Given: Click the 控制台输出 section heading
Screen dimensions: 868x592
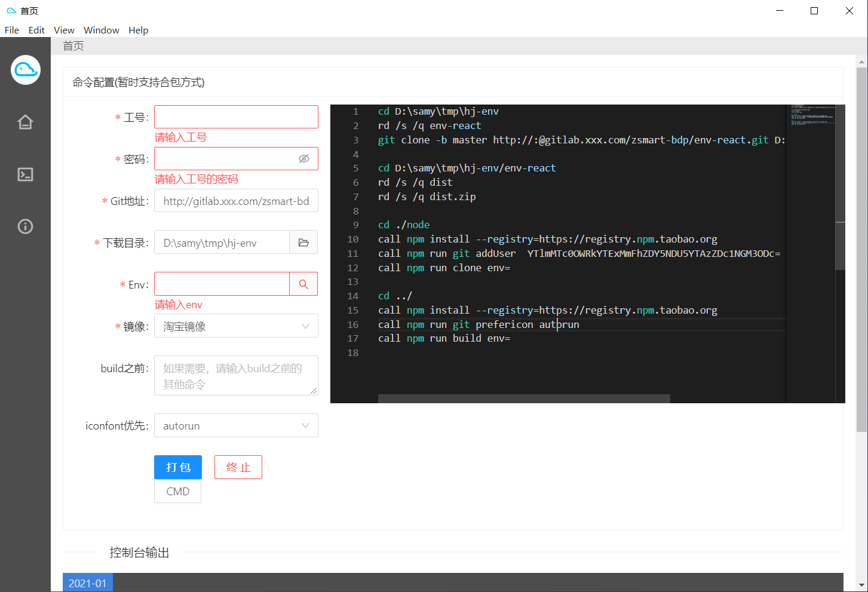Looking at the screenshot, I should (139, 553).
